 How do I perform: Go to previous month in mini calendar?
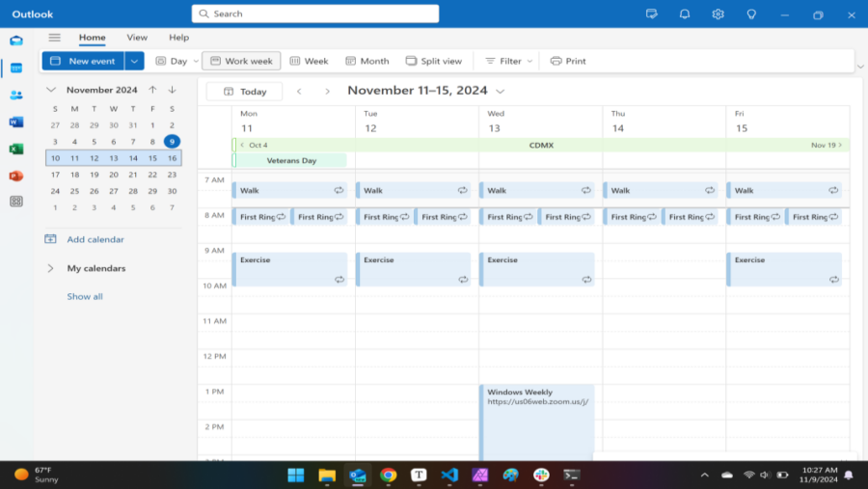[x=152, y=90]
